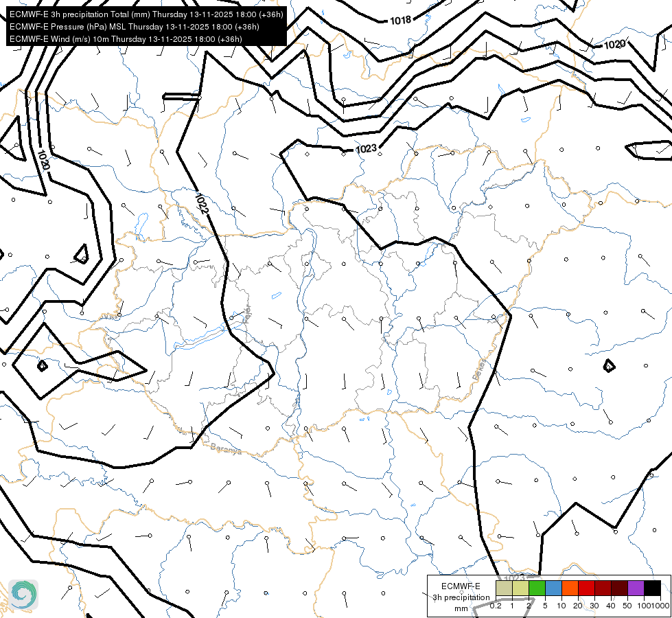Select the green 2–5 mm legend swatch
The image size is (672, 618).
click(x=537, y=588)
